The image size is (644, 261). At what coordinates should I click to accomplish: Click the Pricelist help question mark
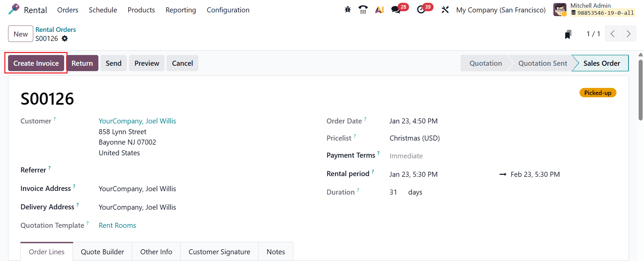point(355,136)
